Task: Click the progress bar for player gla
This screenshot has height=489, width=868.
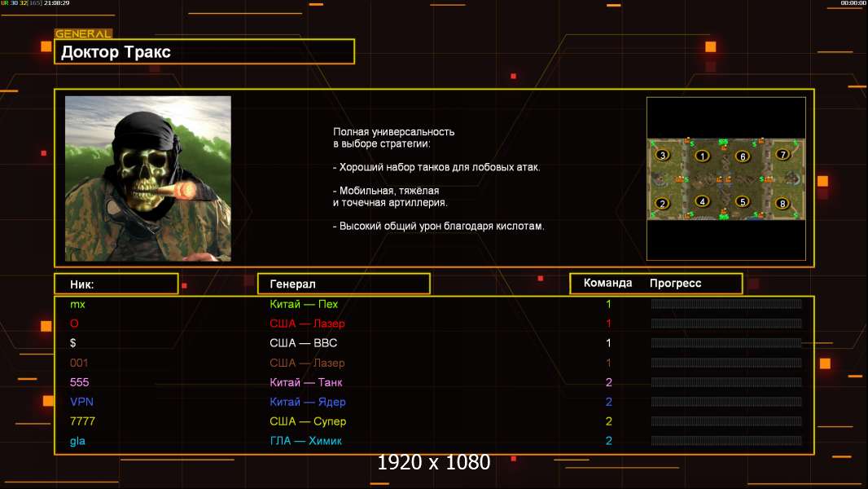Action: (x=726, y=441)
